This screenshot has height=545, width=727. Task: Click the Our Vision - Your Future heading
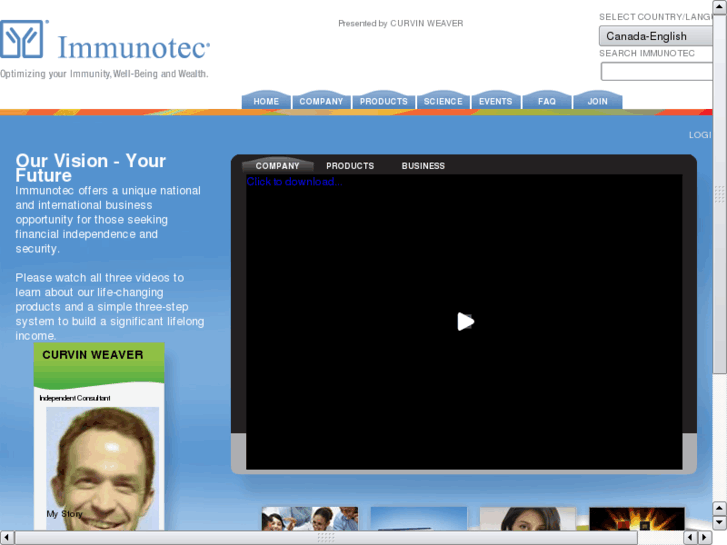pos(90,168)
